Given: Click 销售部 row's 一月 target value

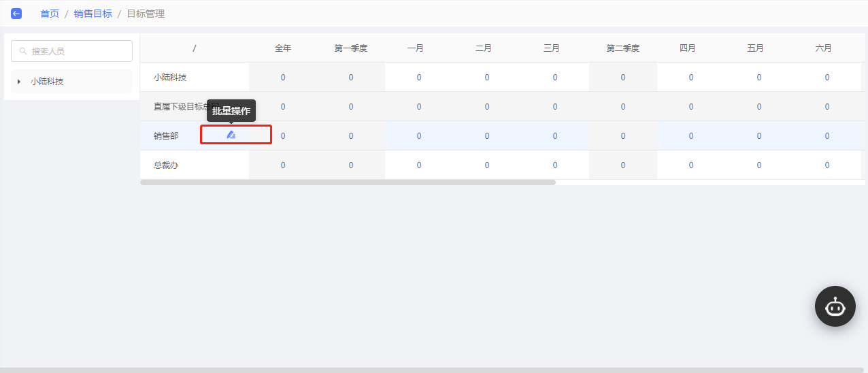Looking at the screenshot, I should click(x=419, y=136).
